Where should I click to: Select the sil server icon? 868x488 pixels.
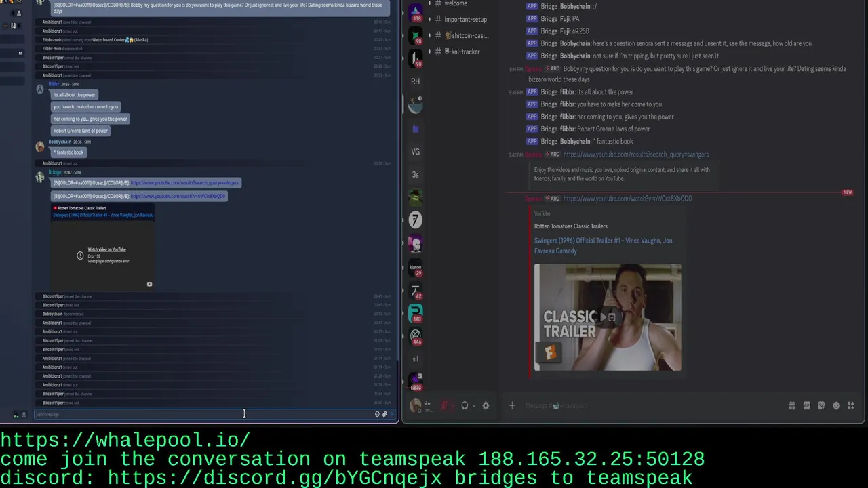click(x=415, y=359)
